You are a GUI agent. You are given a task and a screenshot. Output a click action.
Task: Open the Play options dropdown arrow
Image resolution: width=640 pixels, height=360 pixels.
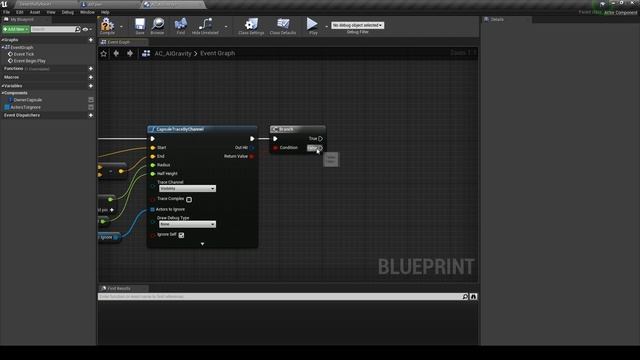point(326,26)
